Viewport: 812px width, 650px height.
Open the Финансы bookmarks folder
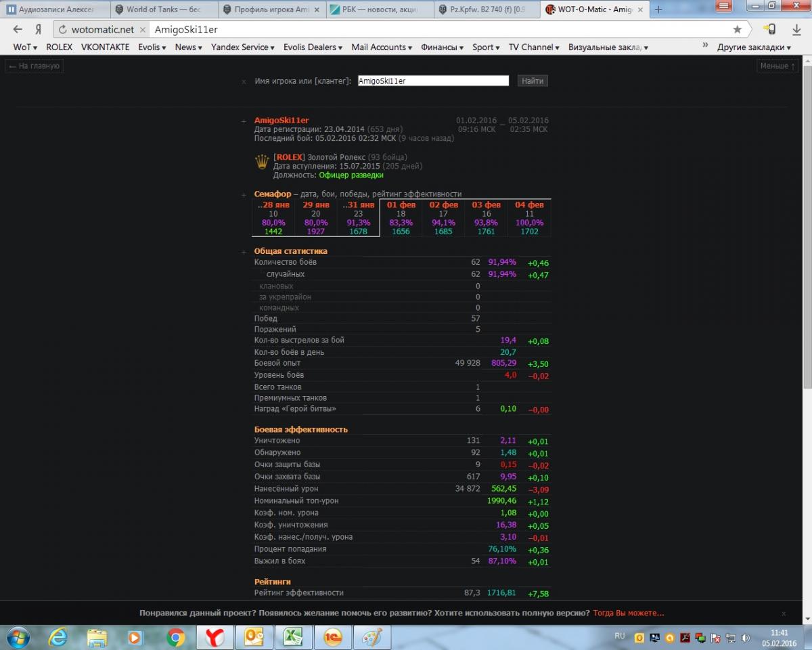point(442,47)
